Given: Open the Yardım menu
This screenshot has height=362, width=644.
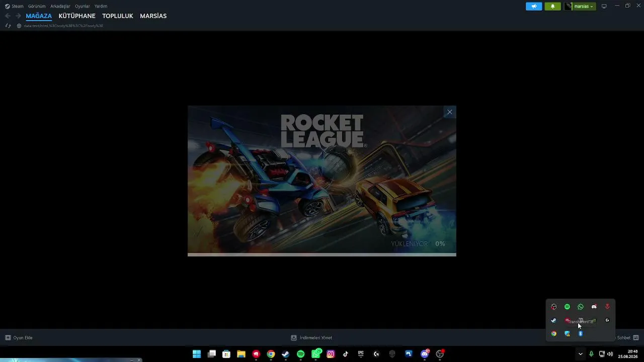Looking at the screenshot, I should click(101, 6).
